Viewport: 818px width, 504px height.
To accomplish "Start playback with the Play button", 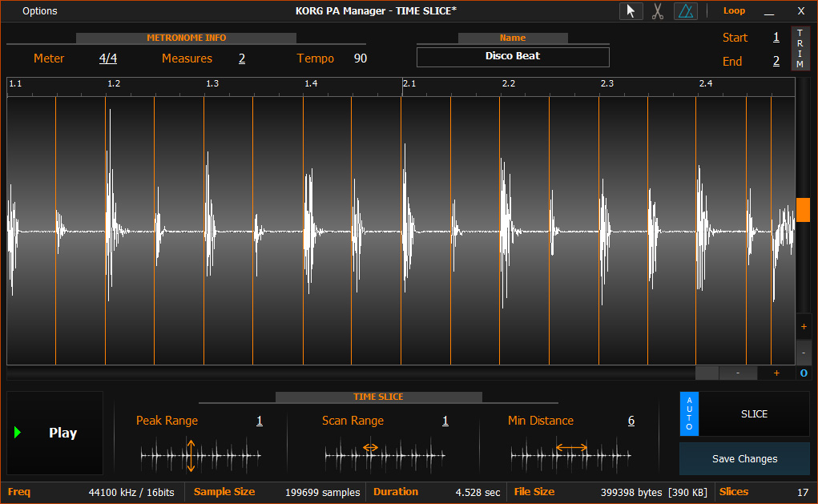I will (x=54, y=433).
